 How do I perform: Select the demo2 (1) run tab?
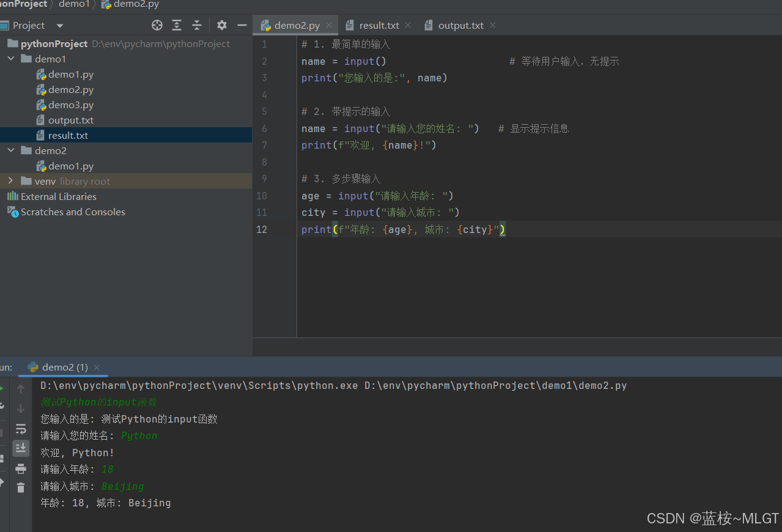pos(65,367)
